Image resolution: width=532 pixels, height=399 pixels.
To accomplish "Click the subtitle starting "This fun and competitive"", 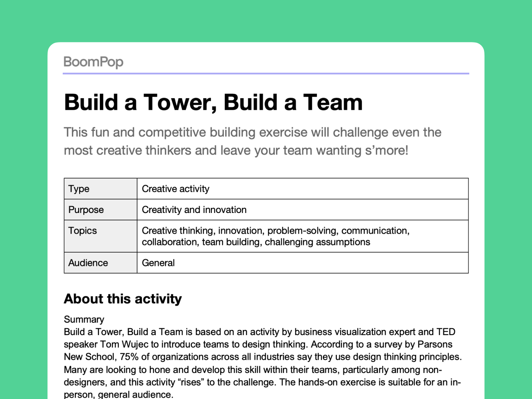I will [x=253, y=141].
